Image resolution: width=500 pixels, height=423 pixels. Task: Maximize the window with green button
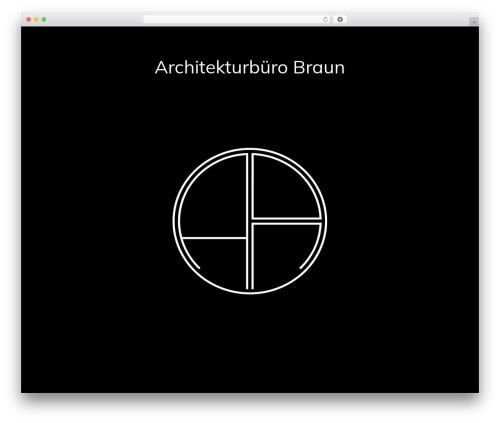pos(44,20)
